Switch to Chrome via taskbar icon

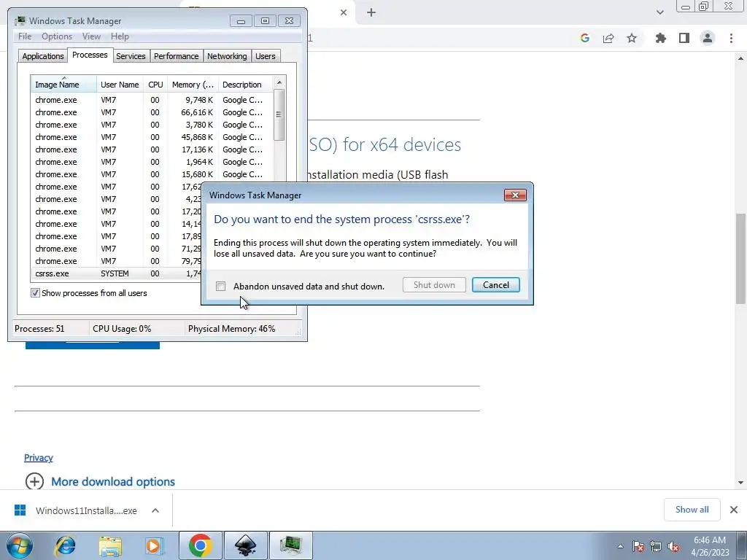tap(200, 545)
